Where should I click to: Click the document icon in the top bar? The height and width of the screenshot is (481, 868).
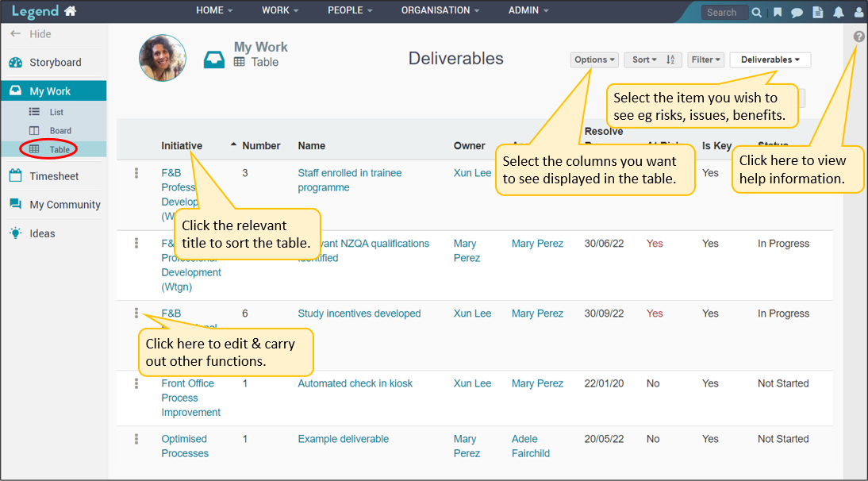(817, 12)
